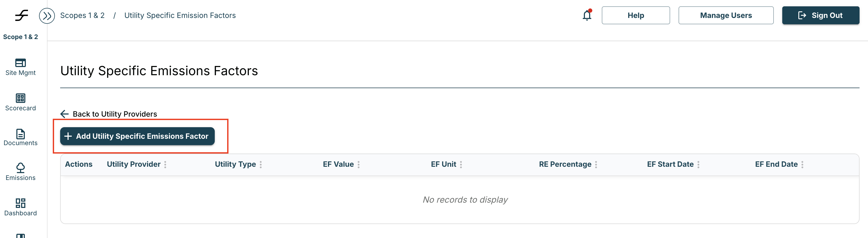Click the back arrow to Utility Providers
Screen dimensions: 868x238
(64, 114)
